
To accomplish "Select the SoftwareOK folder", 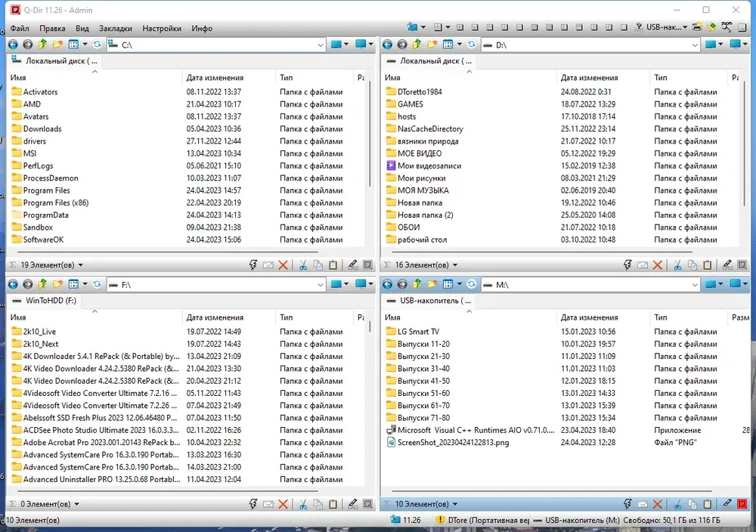I will [x=38, y=240].
